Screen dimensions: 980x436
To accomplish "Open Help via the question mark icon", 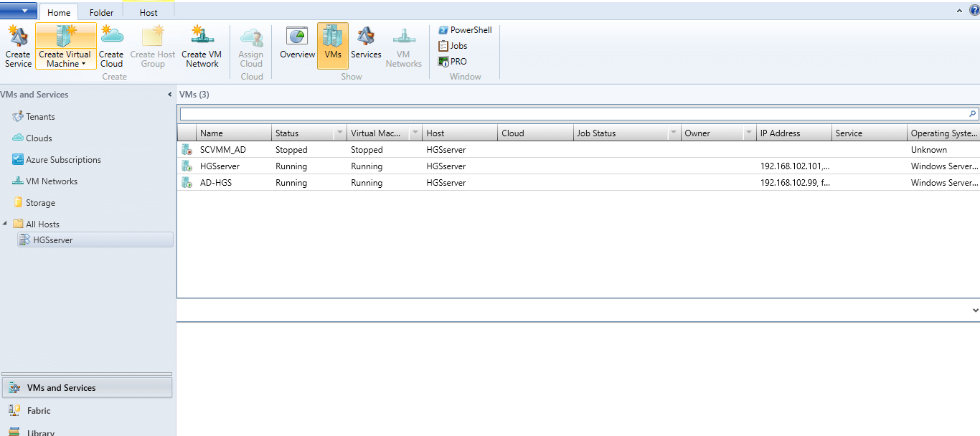I will tap(974, 10).
